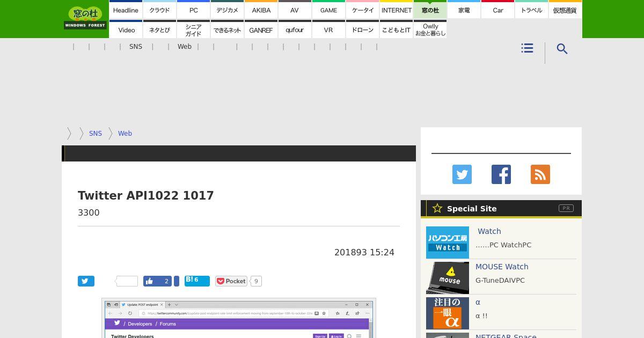The height and width of the screenshot is (338, 644).
Task: Go to the Video tab
Action: pyautogui.click(x=126, y=30)
